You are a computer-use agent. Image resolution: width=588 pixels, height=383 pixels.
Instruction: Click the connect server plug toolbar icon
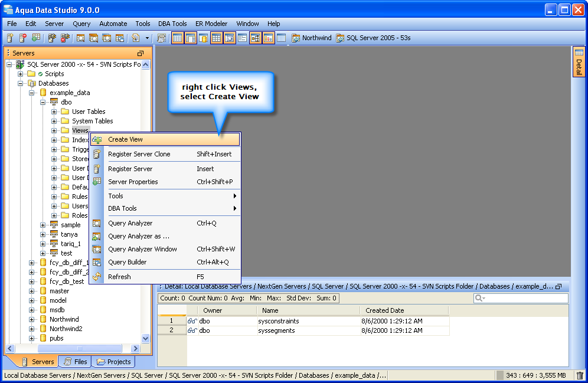point(52,38)
